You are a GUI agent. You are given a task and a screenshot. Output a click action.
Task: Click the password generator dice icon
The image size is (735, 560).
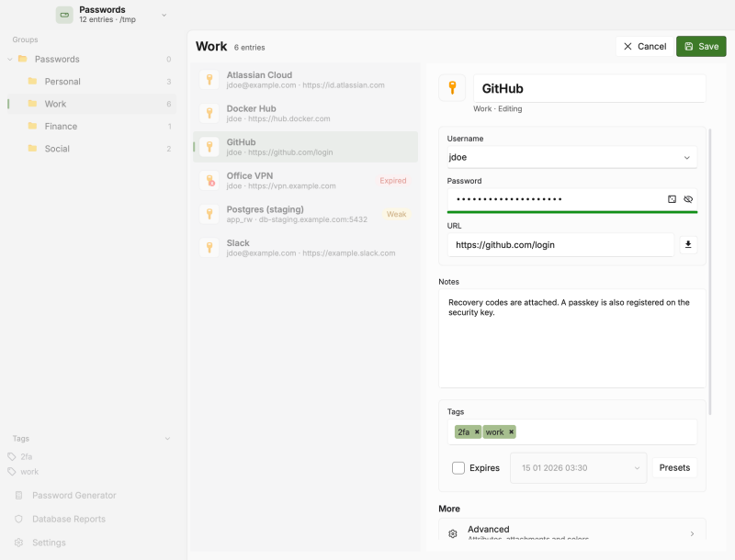point(672,199)
